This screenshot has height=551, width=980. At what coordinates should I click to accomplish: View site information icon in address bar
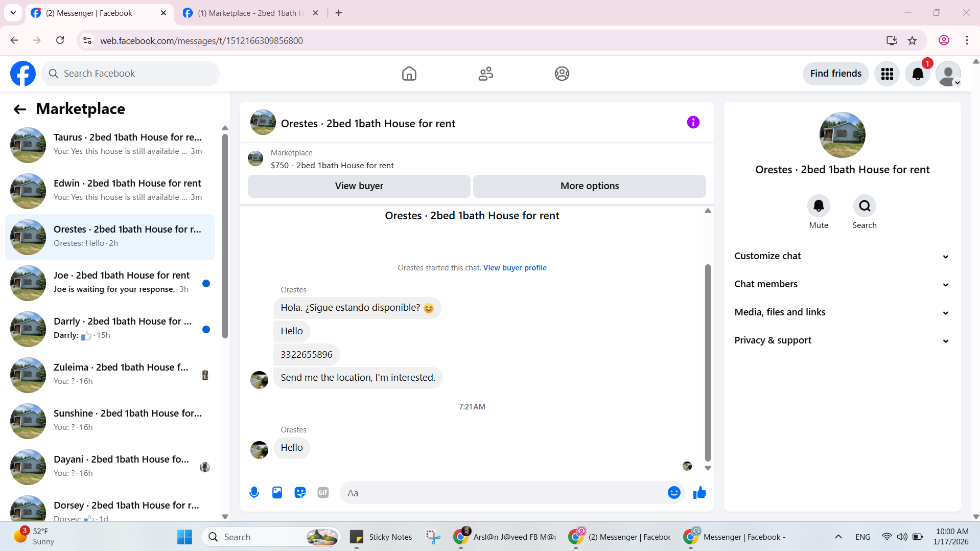click(x=87, y=40)
